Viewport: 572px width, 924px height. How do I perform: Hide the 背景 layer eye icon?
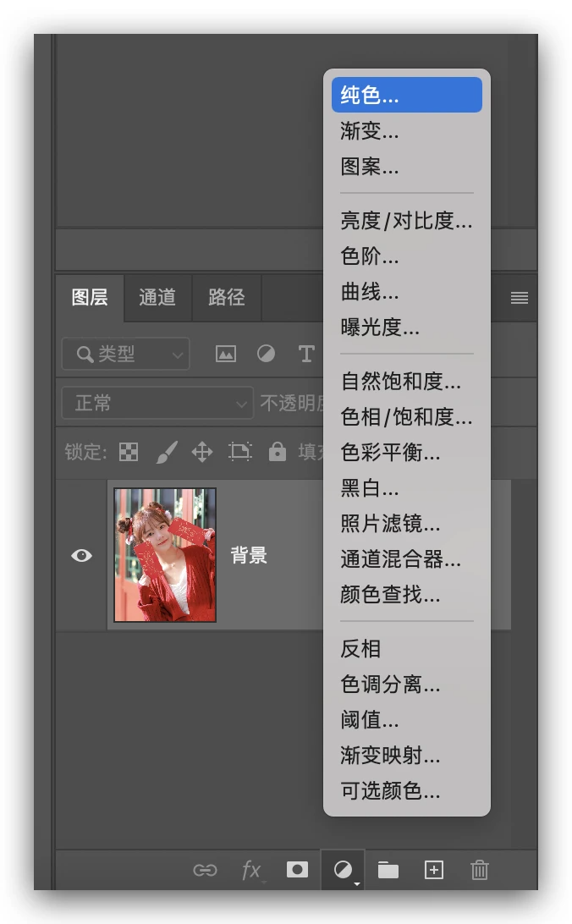tap(82, 555)
